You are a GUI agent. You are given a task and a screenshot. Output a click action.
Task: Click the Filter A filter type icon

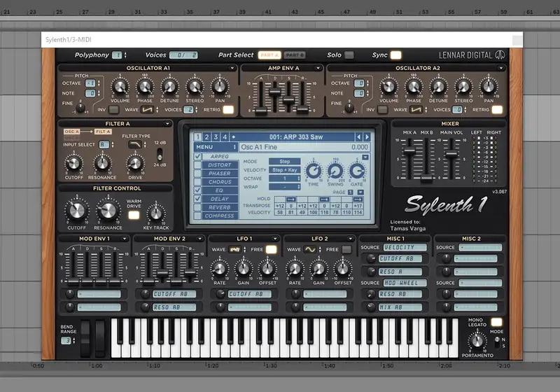click(134, 144)
